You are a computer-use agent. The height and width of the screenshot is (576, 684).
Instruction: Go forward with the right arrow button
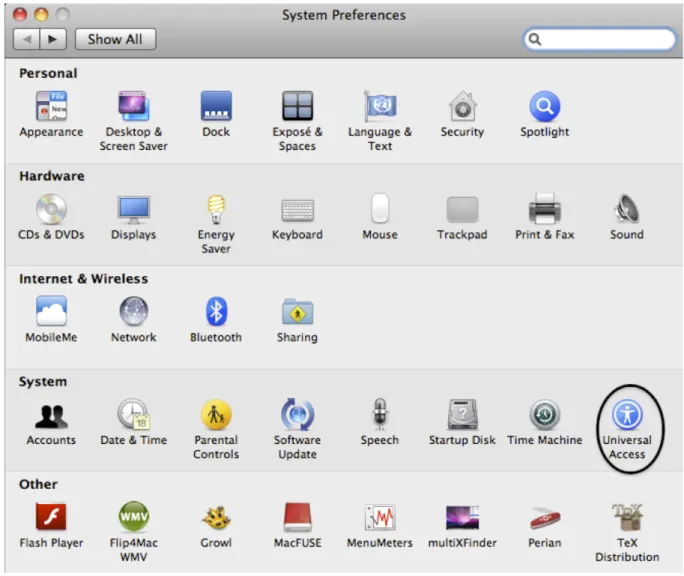click(53, 39)
